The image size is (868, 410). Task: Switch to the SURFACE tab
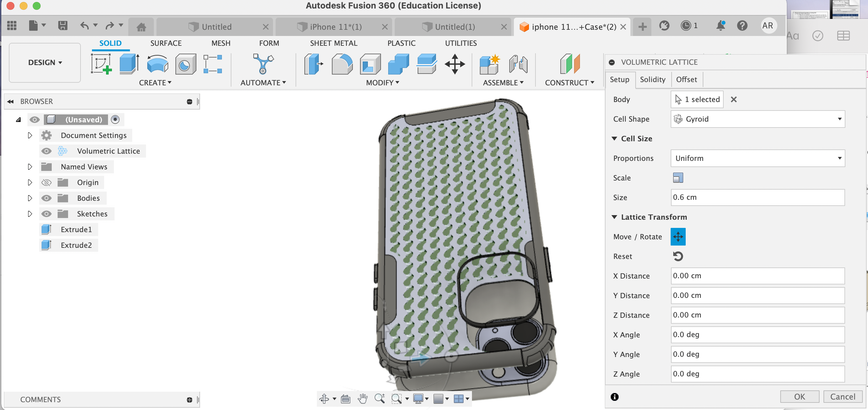click(x=166, y=43)
